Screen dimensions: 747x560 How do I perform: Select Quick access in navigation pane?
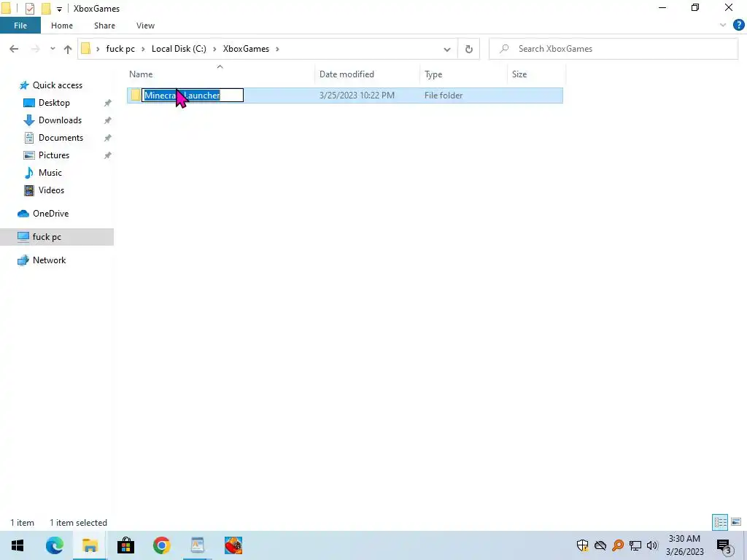pos(57,85)
